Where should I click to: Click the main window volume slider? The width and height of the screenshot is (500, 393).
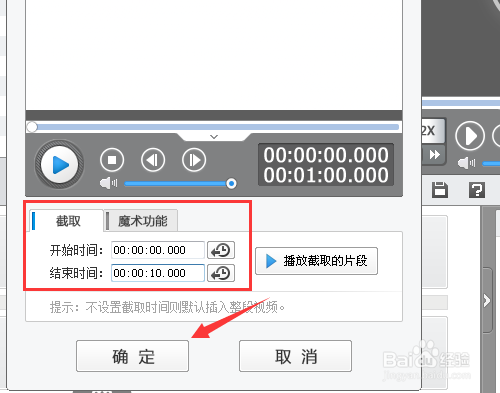pyautogui.click(x=491, y=164)
